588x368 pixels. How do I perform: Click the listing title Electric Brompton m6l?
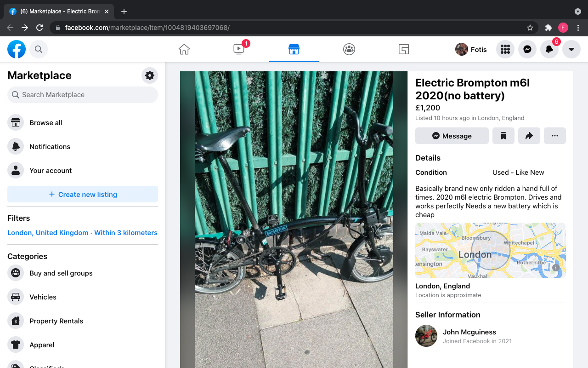coord(473,89)
